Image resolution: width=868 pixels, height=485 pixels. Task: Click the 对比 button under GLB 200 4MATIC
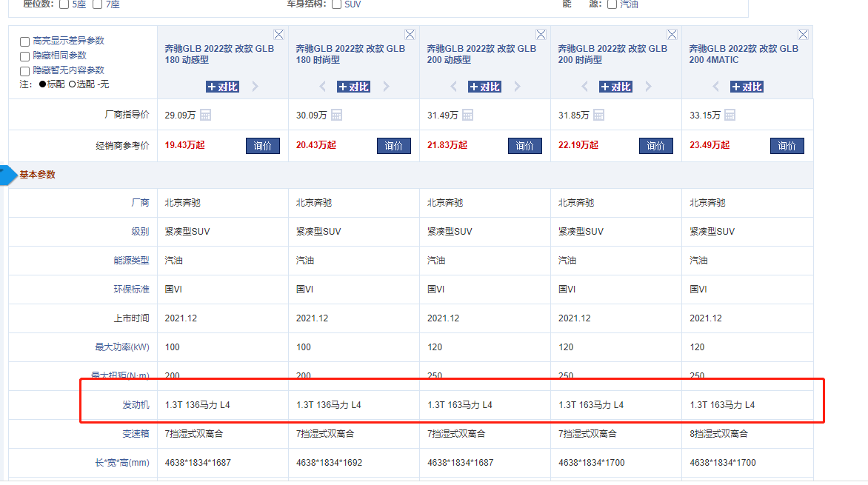pos(747,86)
